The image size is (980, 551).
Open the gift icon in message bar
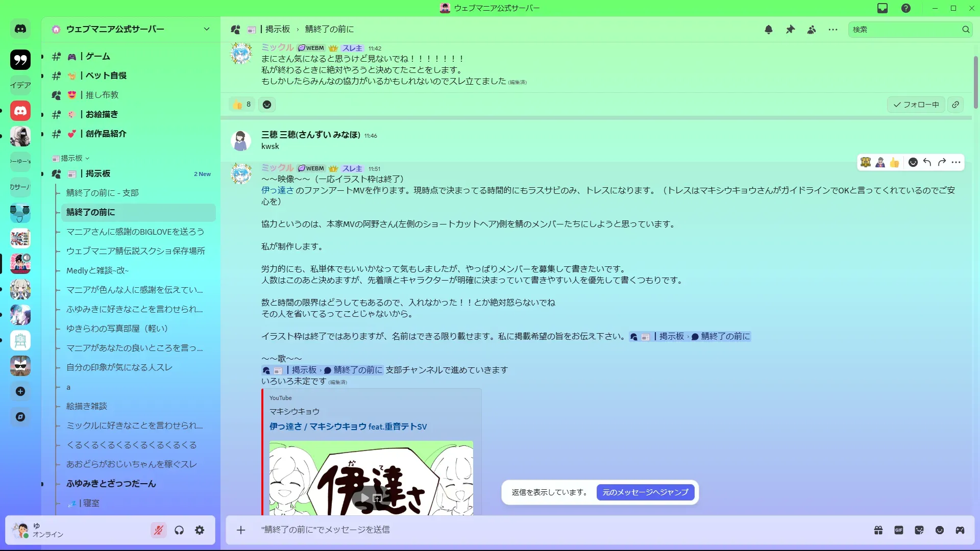click(x=878, y=530)
